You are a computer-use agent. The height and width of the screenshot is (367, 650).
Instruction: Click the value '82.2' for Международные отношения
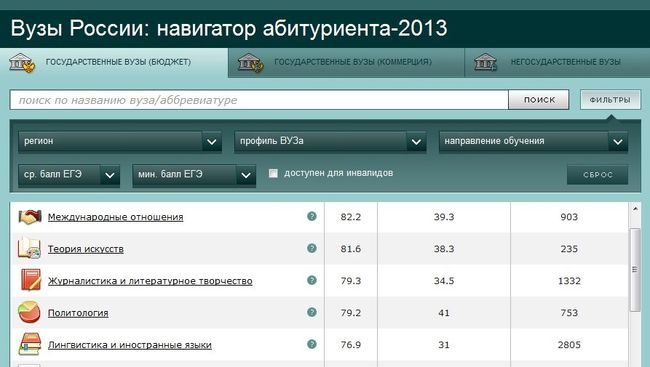pyautogui.click(x=351, y=217)
